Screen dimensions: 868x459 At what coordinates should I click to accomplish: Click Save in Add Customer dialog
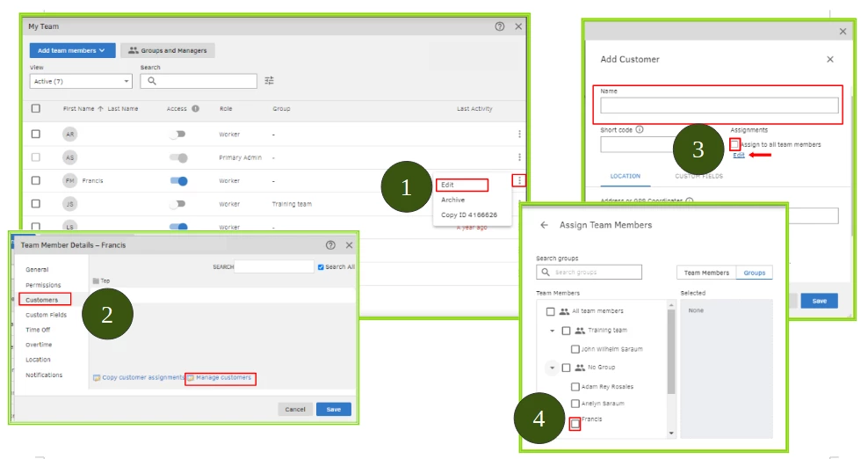(820, 301)
